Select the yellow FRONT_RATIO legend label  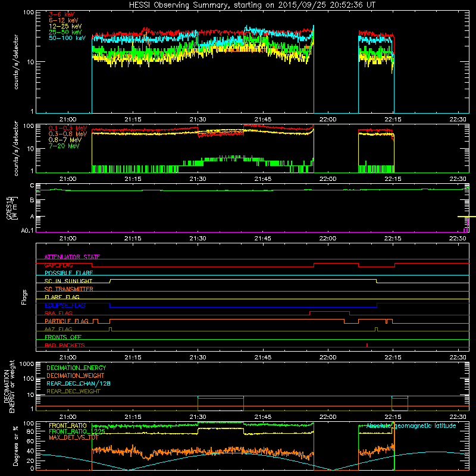pos(68,425)
